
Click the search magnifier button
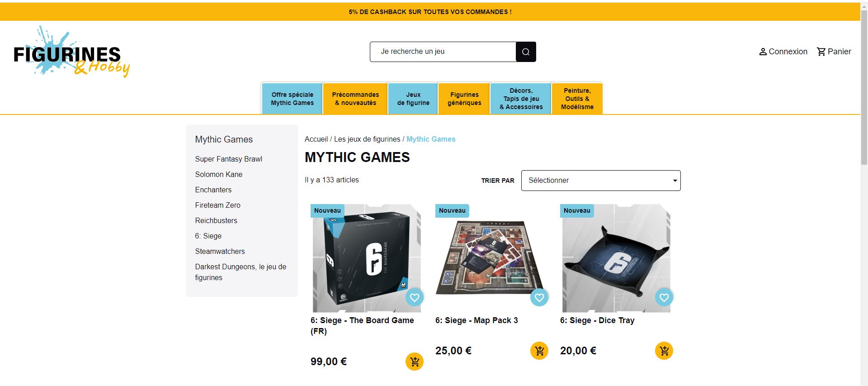[526, 52]
